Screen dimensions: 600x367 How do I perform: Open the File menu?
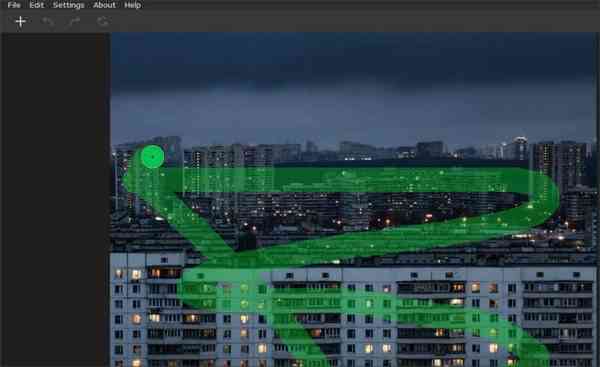14,5
